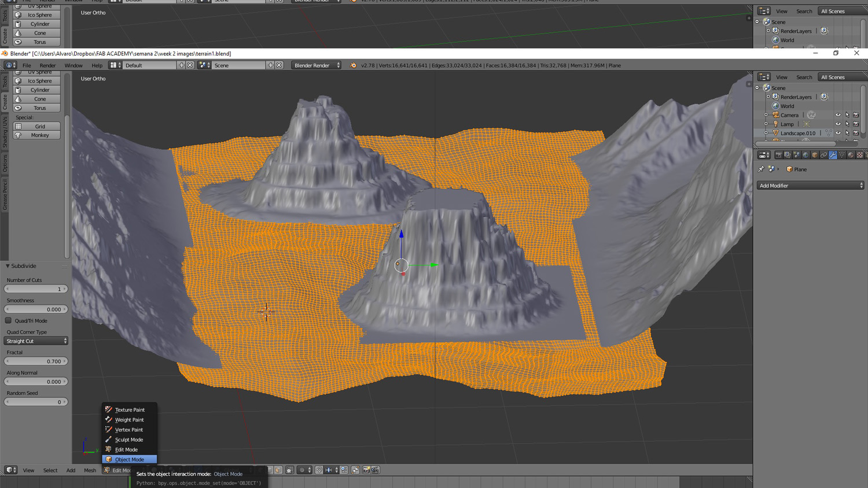
Task: Add a new screen layout next to Default
Action: point(182,65)
